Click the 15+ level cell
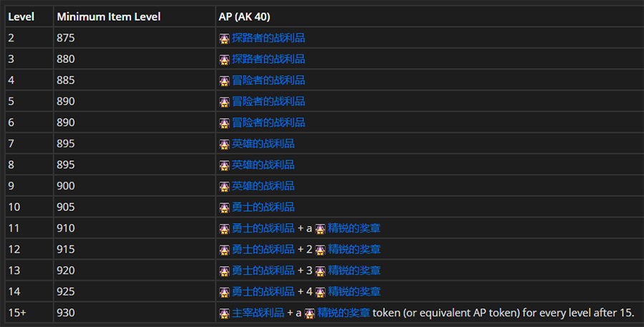Viewport: 644px width, 327px height. (29, 313)
